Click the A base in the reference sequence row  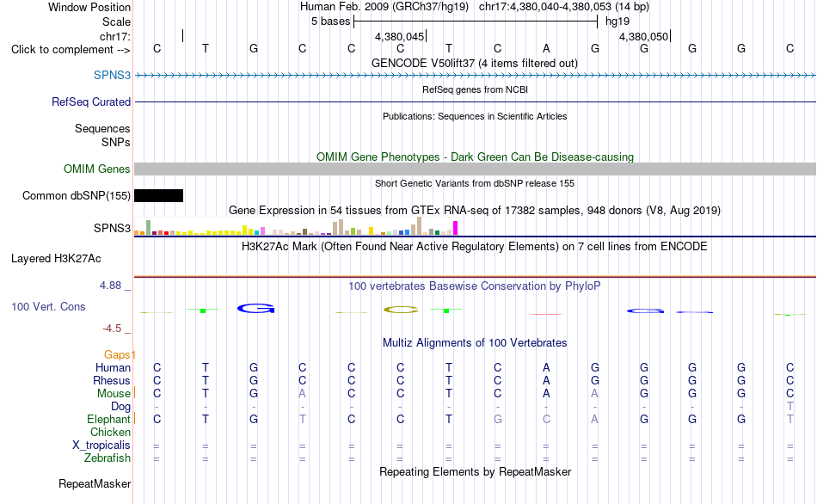546,48
